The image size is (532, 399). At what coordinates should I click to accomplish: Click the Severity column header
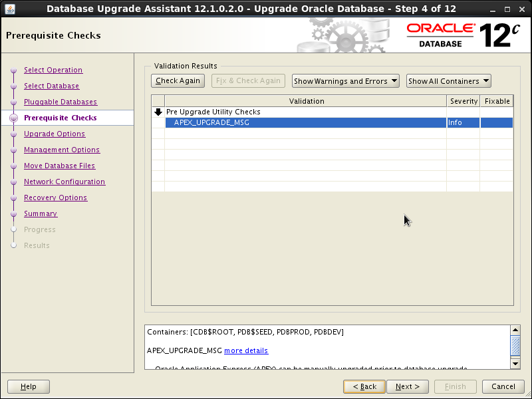tap(464, 101)
